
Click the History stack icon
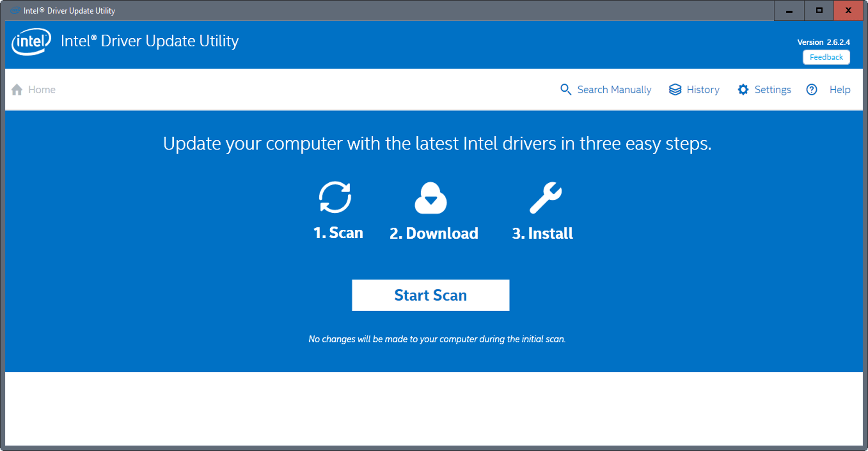point(675,90)
